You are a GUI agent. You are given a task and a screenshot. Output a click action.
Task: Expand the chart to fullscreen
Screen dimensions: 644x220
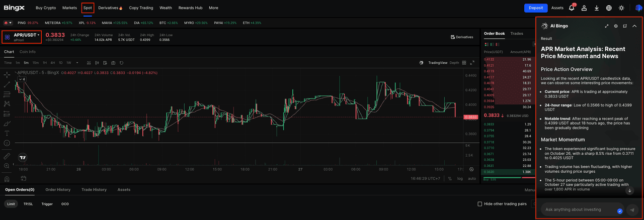click(x=472, y=63)
